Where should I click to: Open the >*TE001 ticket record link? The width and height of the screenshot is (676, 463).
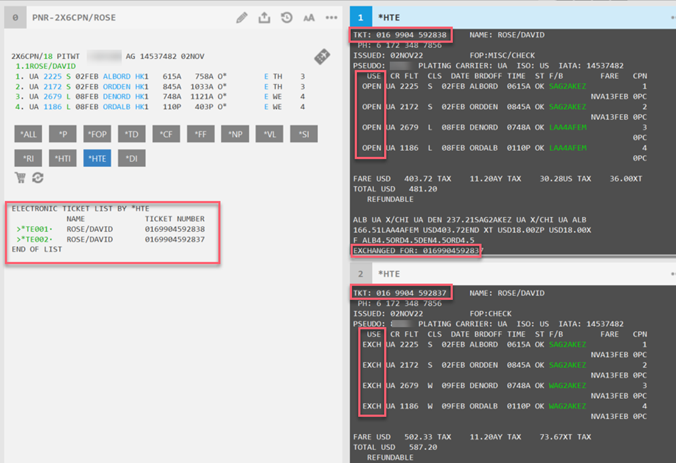[x=34, y=230]
